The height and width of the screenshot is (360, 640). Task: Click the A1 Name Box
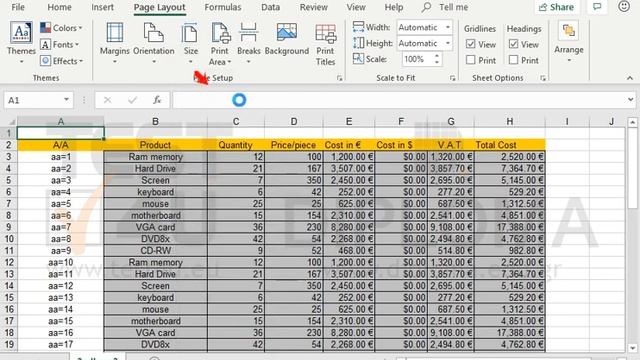pos(33,100)
